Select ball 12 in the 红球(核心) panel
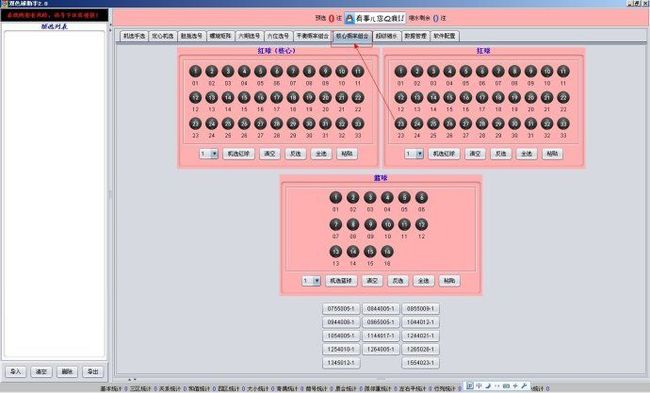 pyautogui.click(x=195, y=97)
